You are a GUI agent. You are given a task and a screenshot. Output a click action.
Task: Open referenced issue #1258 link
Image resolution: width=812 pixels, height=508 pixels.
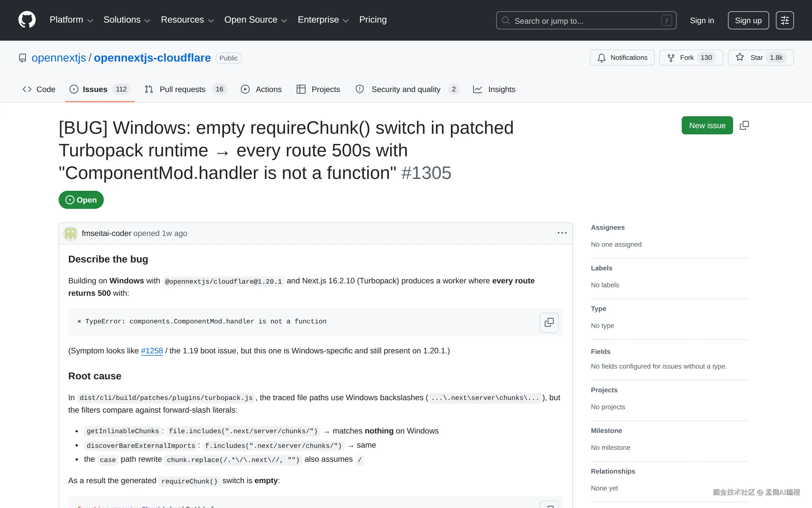click(x=152, y=351)
